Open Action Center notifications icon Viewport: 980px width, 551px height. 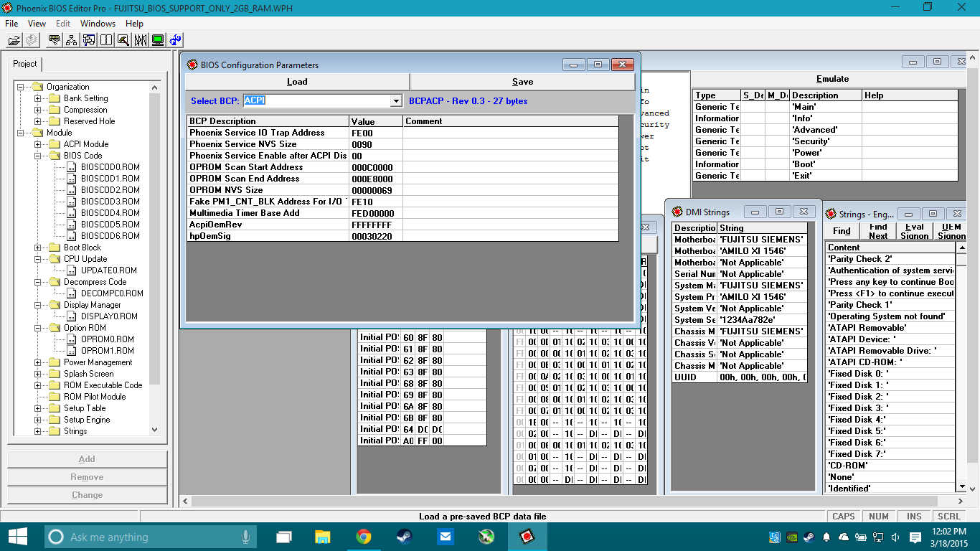[x=915, y=537]
